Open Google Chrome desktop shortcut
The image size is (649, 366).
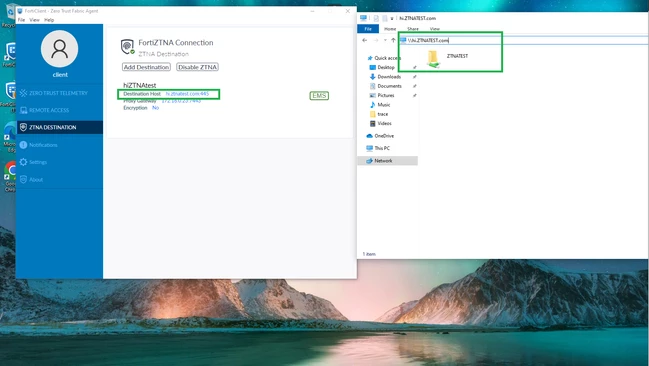click(x=10, y=176)
